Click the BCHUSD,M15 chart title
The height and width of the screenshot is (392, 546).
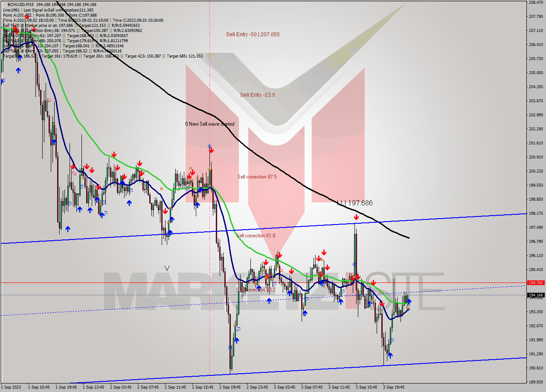21,4
